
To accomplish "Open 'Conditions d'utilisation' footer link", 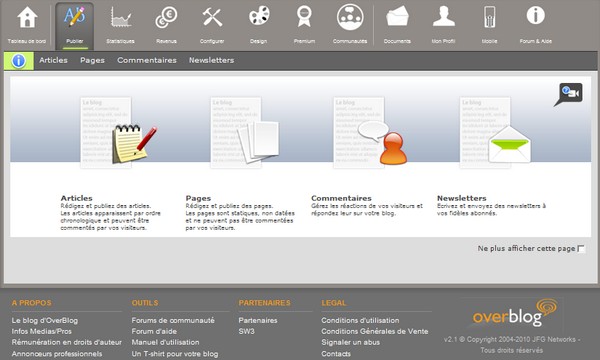I will [360, 320].
